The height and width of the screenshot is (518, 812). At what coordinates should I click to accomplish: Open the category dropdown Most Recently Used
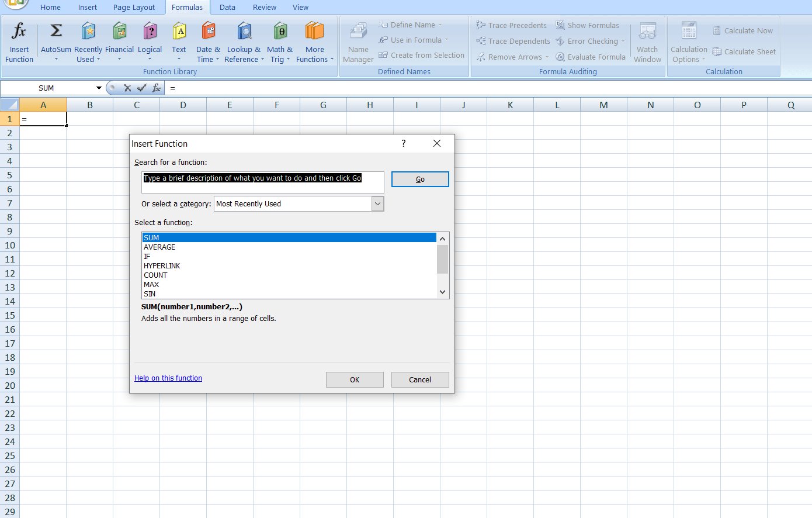299,203
